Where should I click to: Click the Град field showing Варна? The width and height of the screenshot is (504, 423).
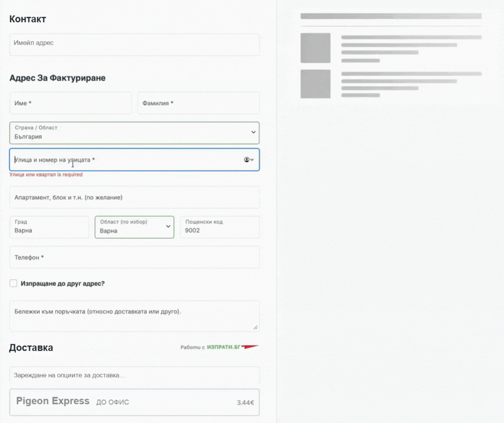49,227
